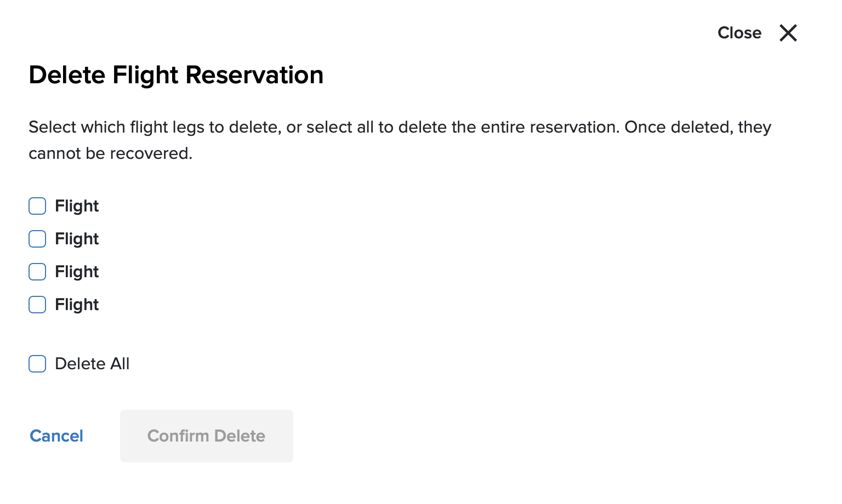
Task: Click the Cancel link
Action: (x=56, y=436)
